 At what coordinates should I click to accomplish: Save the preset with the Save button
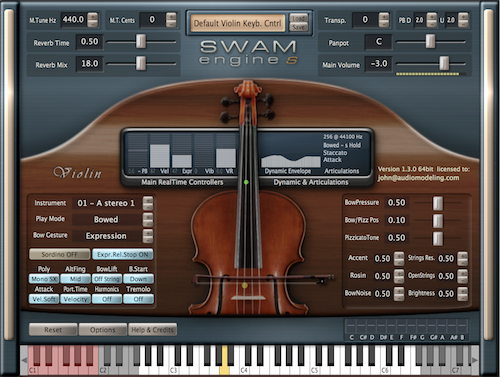pyautogui.click(x=298, y=27)
